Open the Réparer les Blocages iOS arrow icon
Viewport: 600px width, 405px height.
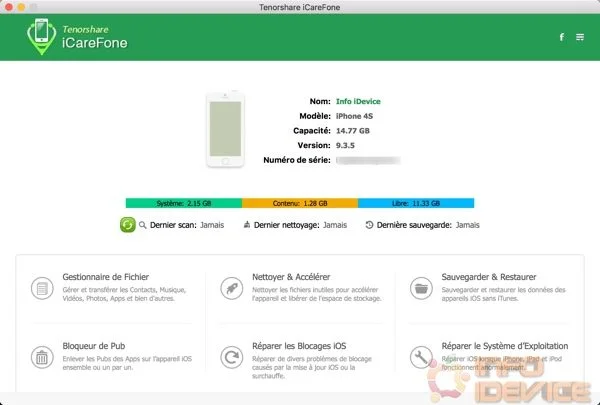[232, 357]
